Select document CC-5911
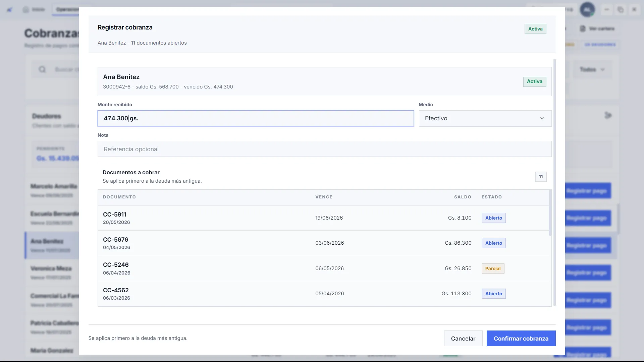The width and height of the screenshot is (644, 362). pos(323,218)
